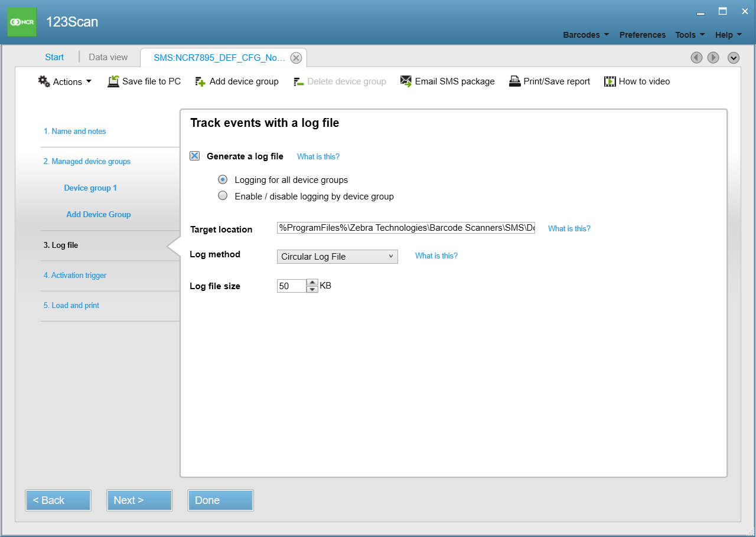Switch to the Start tab
The width and height of the screenshot is (756, 537).
[x=54, y=57]
